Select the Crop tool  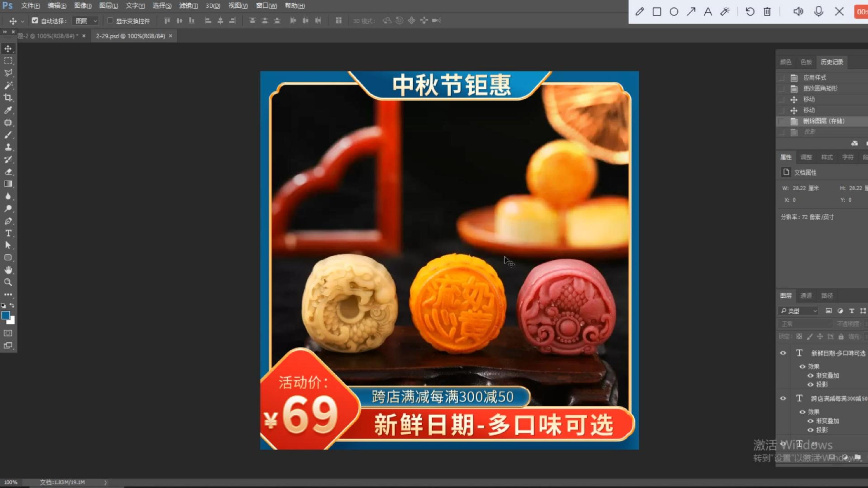8,98
